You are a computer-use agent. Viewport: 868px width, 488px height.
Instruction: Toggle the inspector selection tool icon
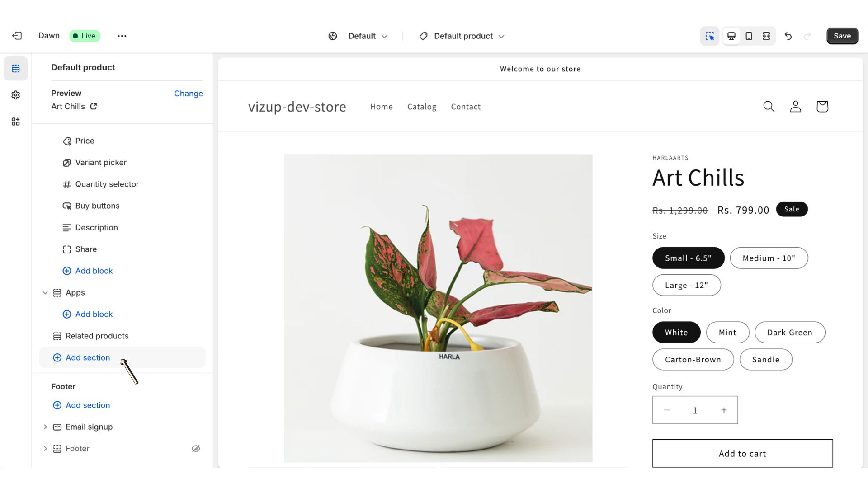(x=710, y=36)
